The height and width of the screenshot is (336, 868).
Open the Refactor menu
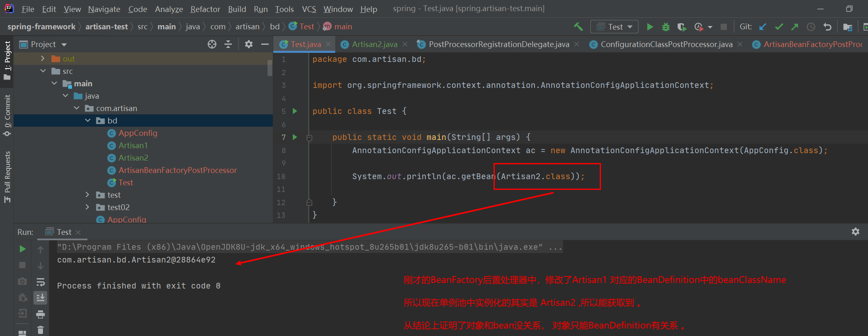coord(205,9)
